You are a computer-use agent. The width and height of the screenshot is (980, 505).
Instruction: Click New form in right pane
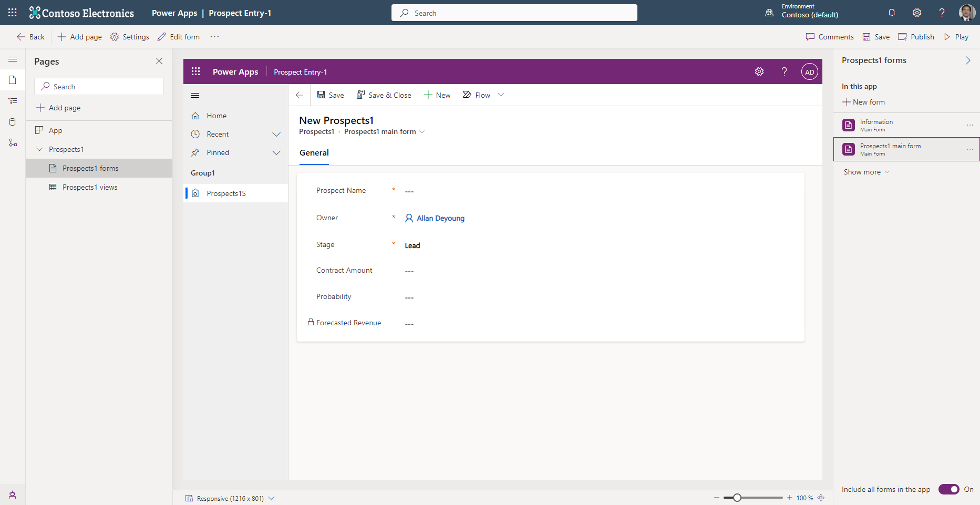pyautogui.click(x=863, y=102)
